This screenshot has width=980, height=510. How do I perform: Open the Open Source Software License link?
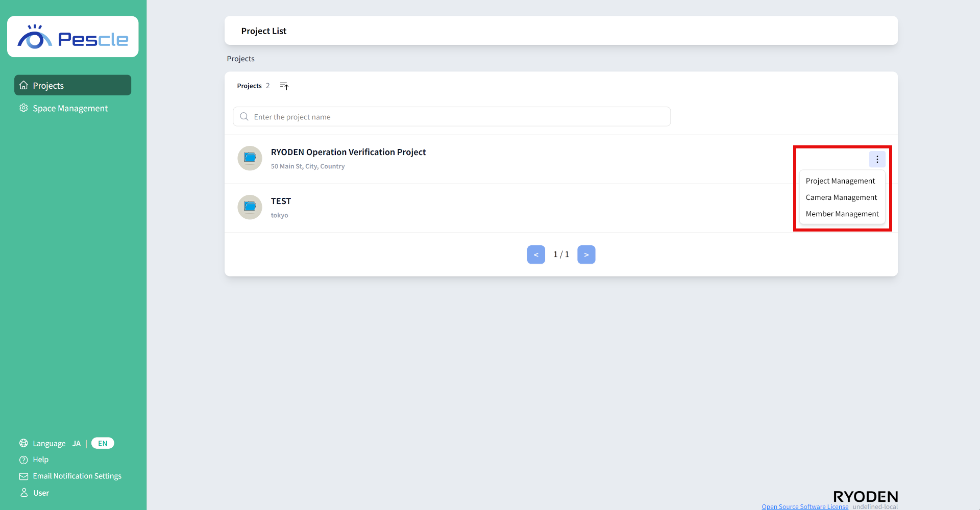[804, 506]
